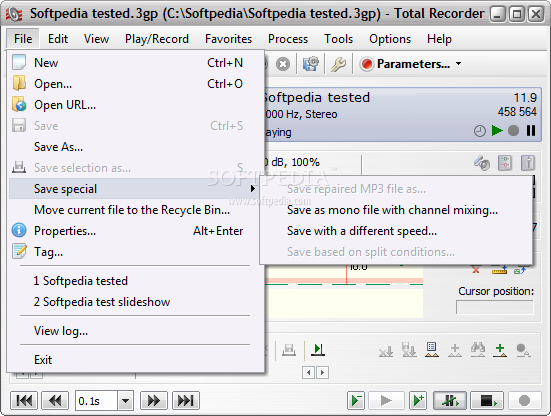
Task: Click the rewind double-arrow button
Action: (55, 401)
